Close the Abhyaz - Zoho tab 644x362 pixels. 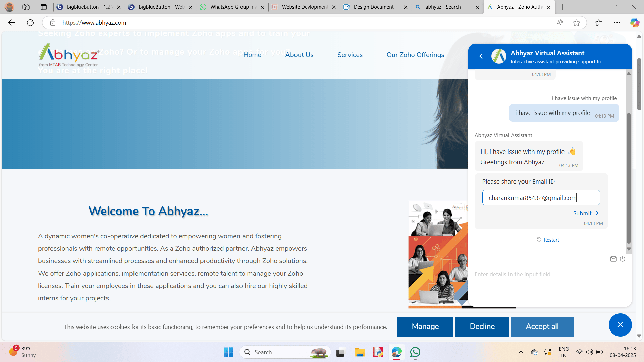(x=548, y=7)
